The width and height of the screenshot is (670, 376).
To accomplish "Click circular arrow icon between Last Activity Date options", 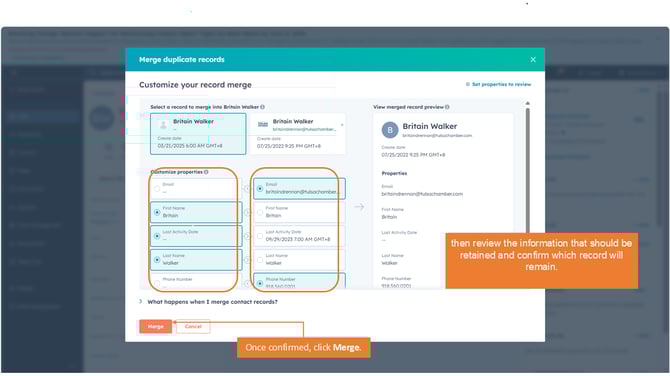I will (247, 236).
